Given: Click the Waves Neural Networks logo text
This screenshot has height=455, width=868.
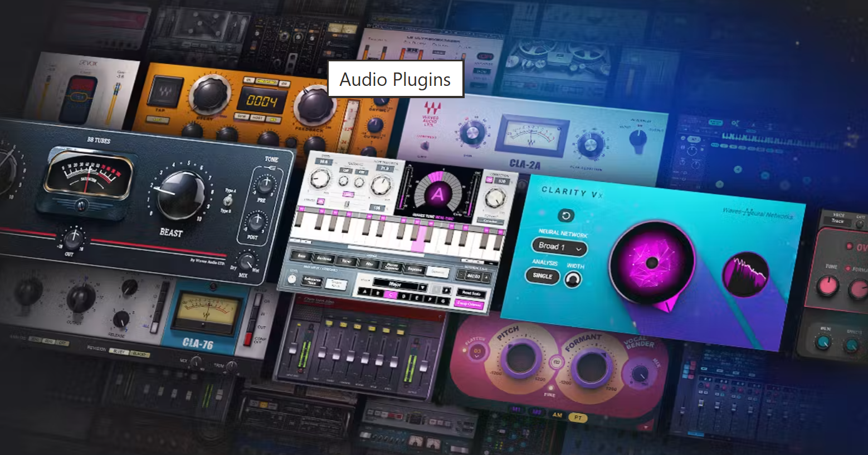Looking at the screenshot, I should click(x=757, y=212).
